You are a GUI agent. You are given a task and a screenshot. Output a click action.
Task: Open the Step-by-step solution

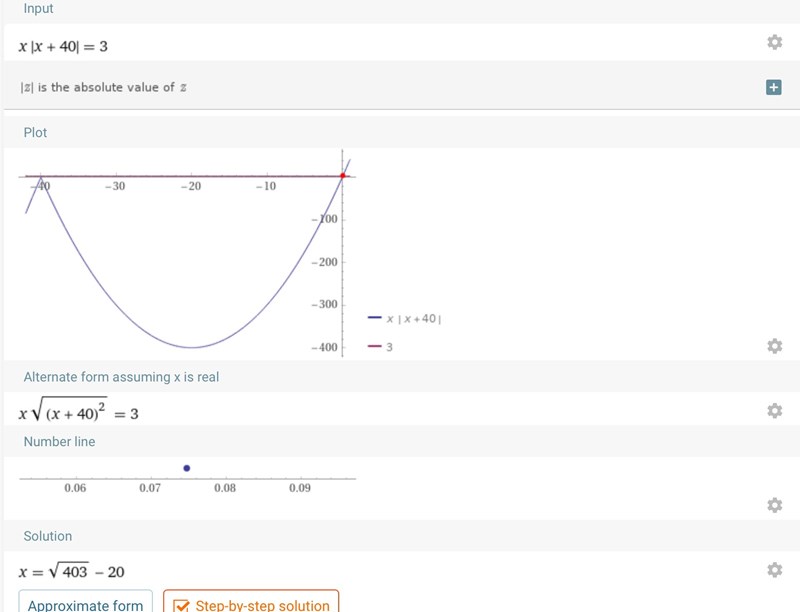(251, 604)
